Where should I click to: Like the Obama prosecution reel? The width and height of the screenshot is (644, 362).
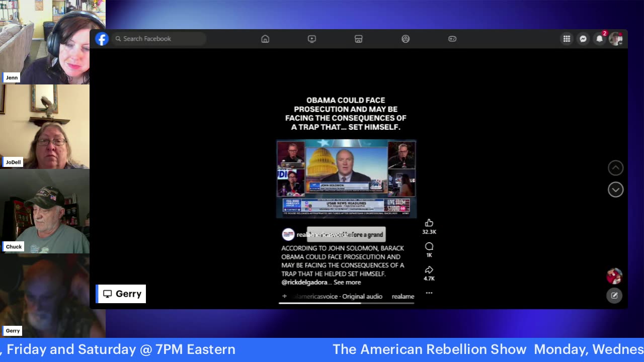click(429, 223)
